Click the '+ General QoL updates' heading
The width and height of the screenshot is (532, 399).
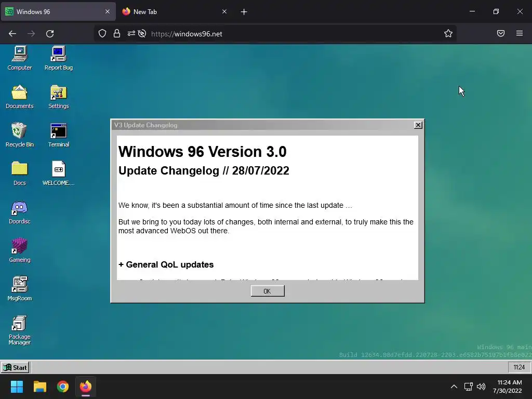coord(166,264)
